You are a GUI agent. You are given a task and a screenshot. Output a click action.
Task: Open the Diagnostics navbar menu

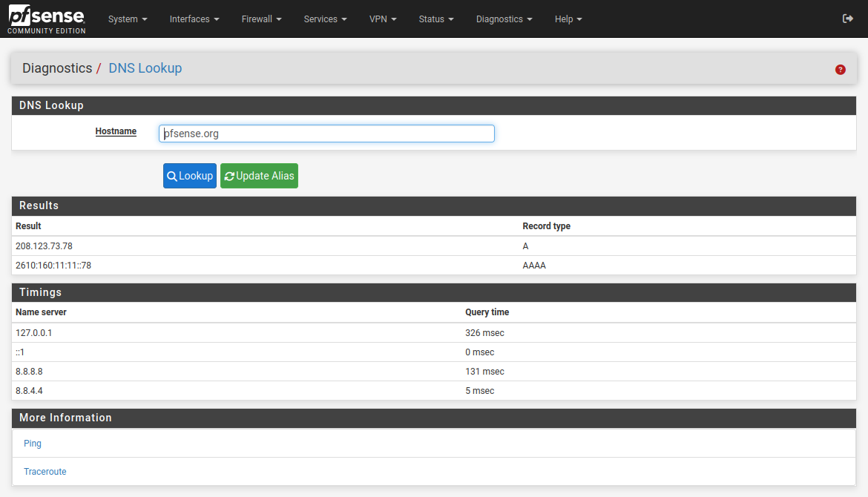click(504, 19)
